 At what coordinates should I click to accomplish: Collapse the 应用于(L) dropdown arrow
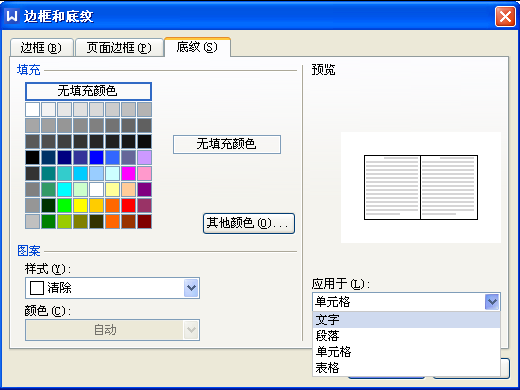click(492, 302)
